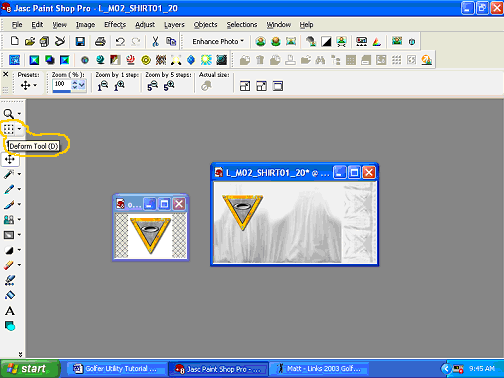
Task: Expand the Deform tool flyout arrow
Action: [19, 129]
